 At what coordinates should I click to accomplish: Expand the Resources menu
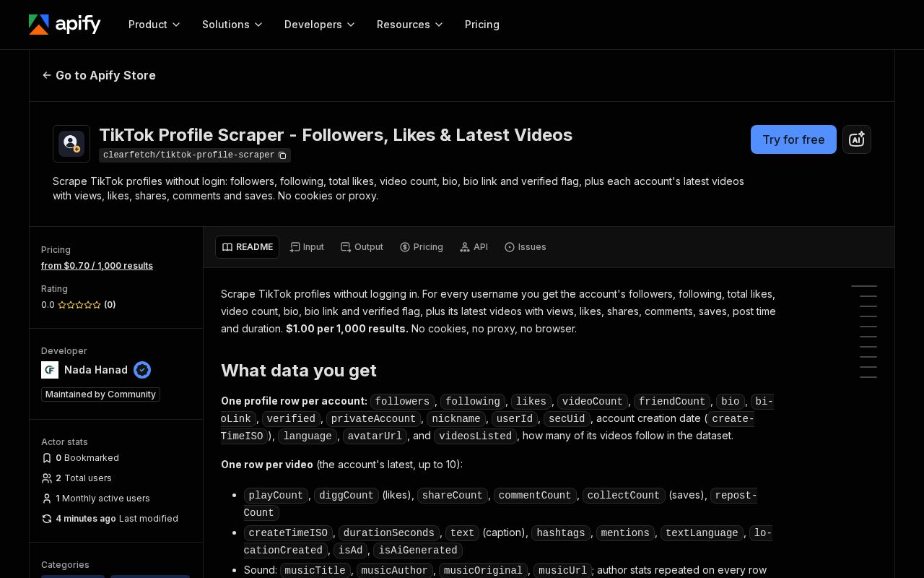click(410, 25)
